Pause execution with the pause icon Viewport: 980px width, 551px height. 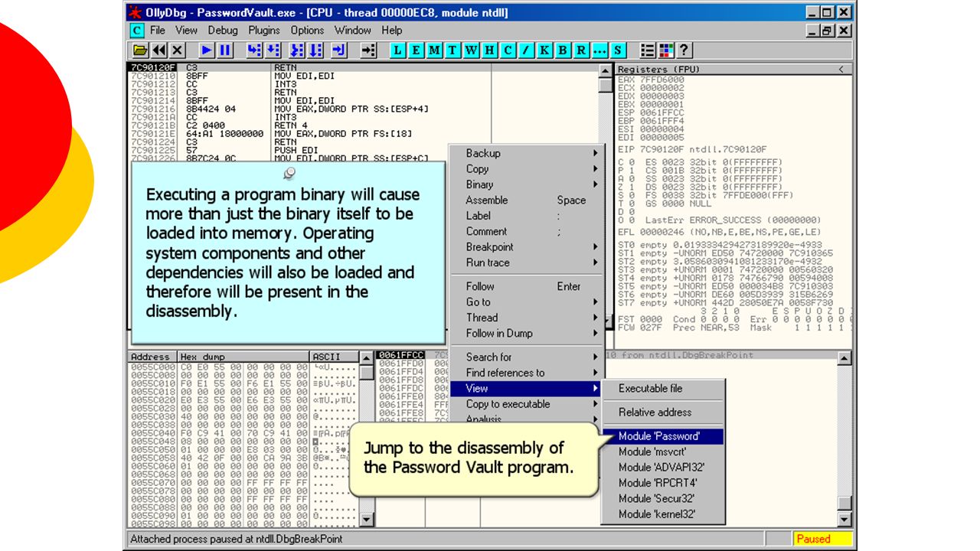tap(225, 50)
